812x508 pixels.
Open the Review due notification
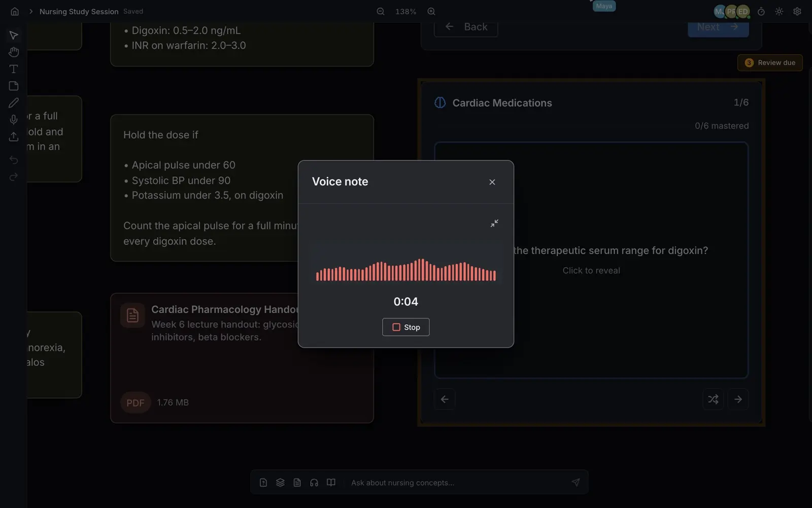click(x=770, y=62)
